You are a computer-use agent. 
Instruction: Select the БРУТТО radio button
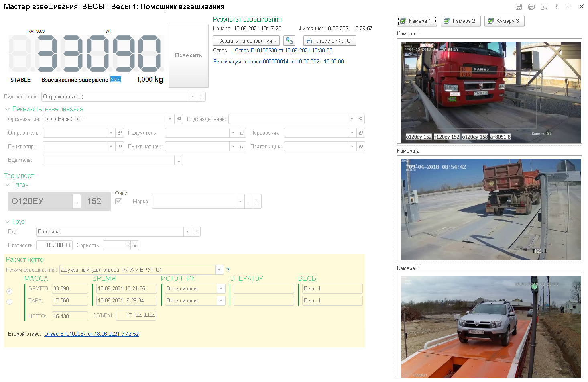pos(10,291)
